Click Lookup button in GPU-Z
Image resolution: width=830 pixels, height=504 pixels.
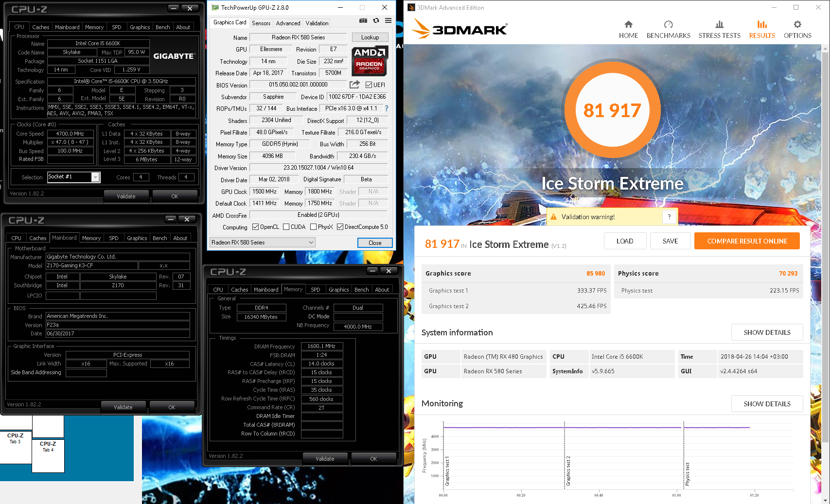click(370, 37)
